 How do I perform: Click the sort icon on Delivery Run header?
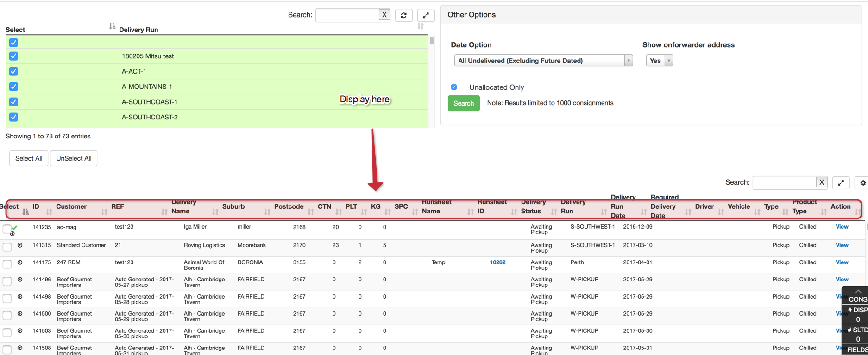click(112, 26)
